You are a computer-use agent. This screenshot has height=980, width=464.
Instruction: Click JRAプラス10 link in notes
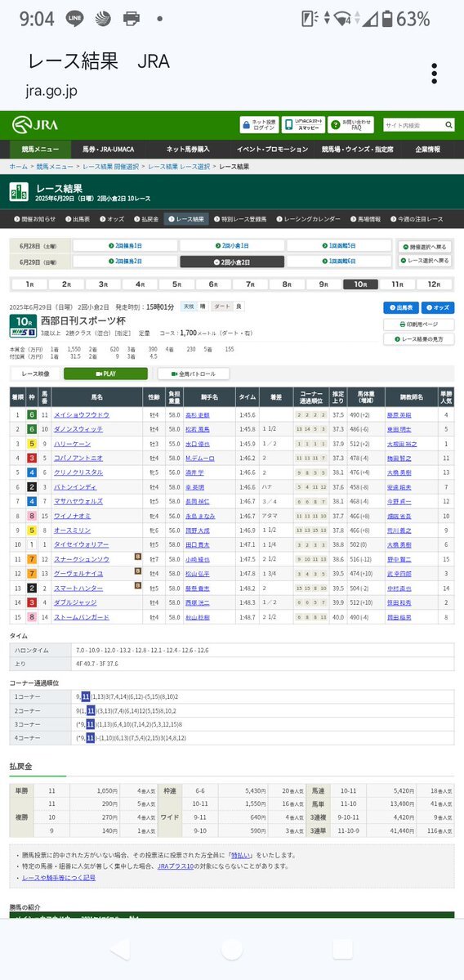click(x=174, y=866)
